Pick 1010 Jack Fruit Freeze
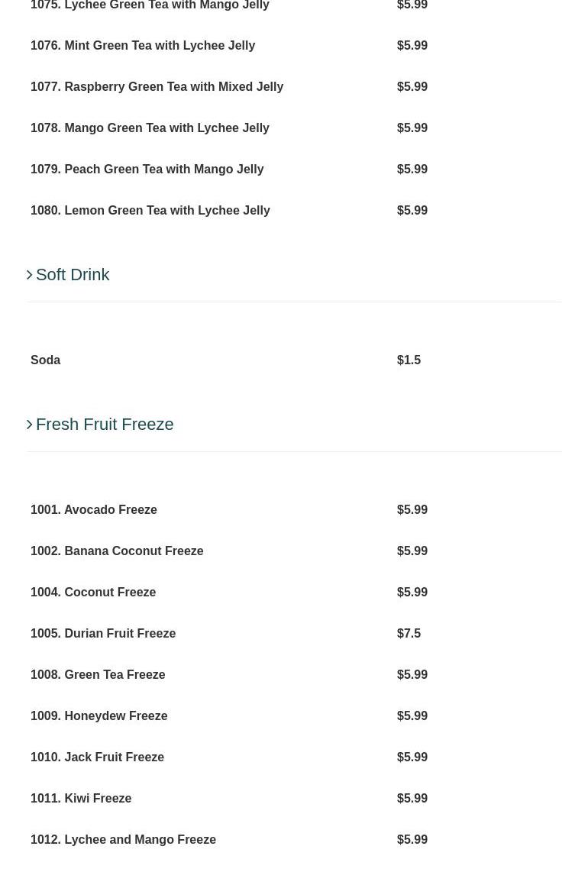 click(x=98, y=757)
